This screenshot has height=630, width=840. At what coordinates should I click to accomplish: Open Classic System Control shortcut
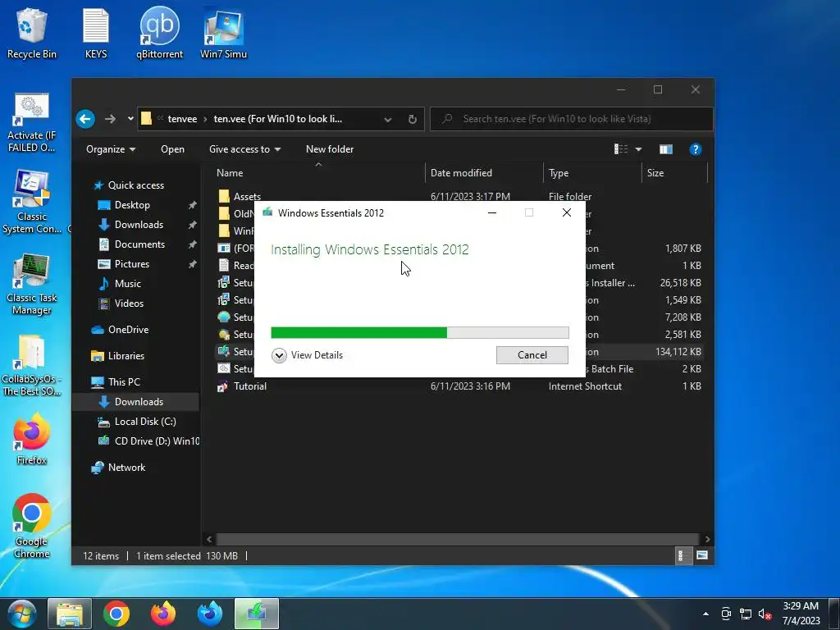coord(31,203)
